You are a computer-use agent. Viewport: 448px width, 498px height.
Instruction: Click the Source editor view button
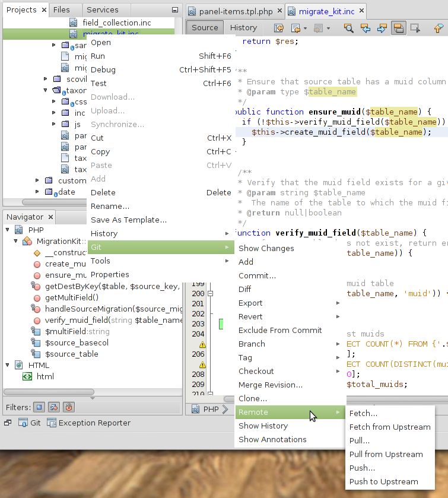(x=205, y=28)
